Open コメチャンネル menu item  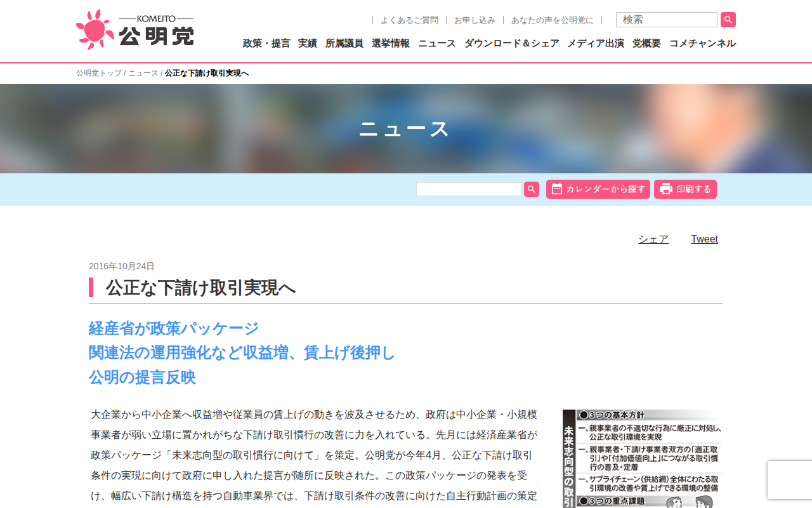[702, 43]
